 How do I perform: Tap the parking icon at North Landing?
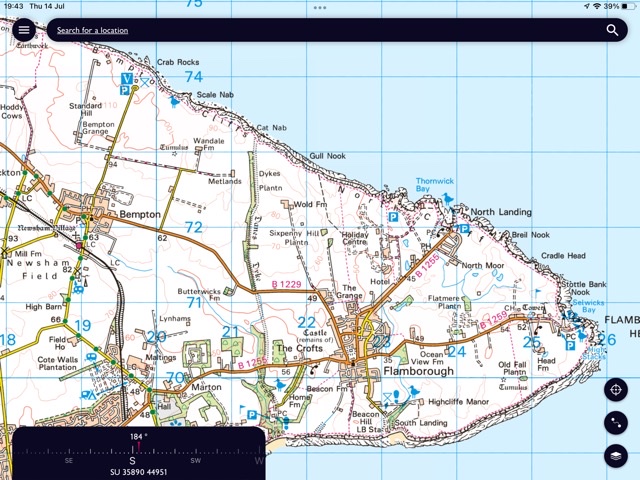tap(463, 229)
